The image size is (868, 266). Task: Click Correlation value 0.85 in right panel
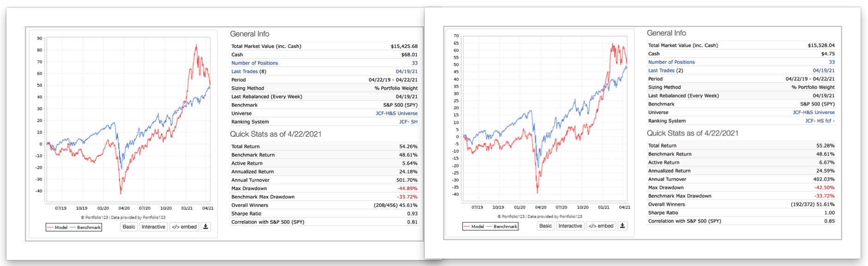coord(830,221)
